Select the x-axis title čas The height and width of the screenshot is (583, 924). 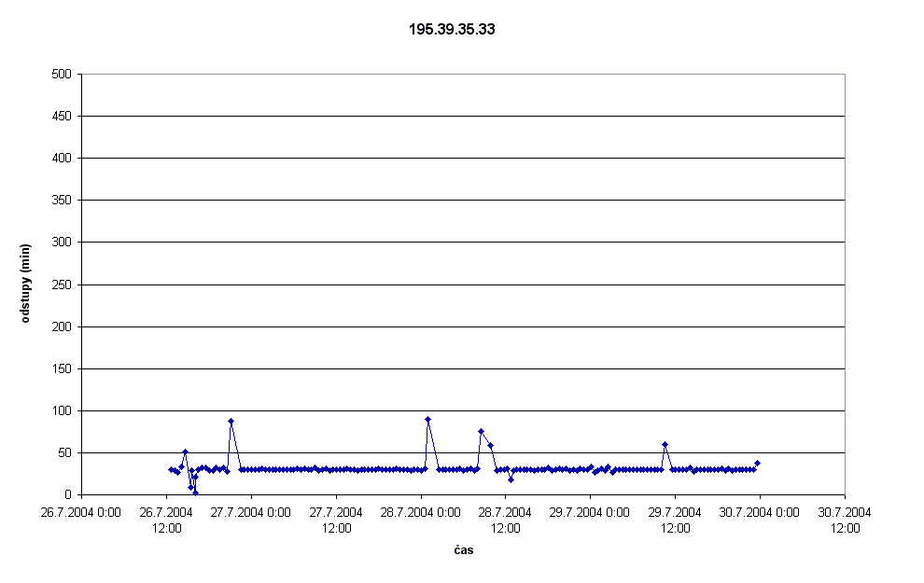[x=464, y=550]
